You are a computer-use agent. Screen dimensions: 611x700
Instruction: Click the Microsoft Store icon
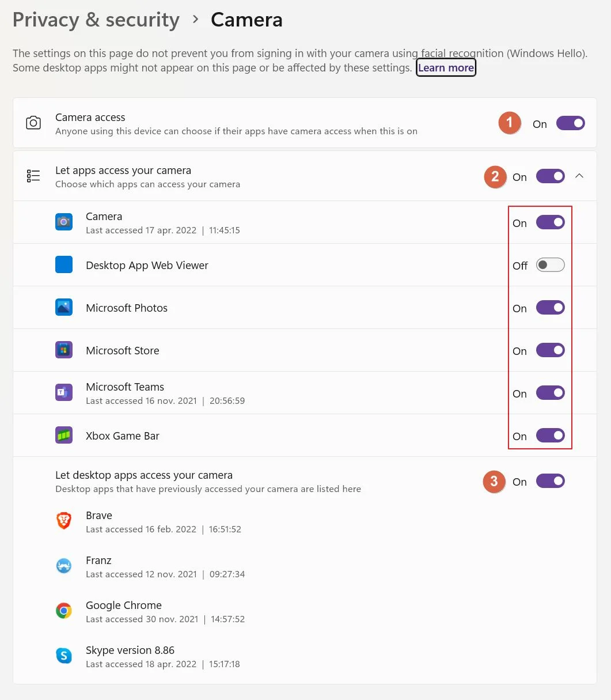(64, 350)
